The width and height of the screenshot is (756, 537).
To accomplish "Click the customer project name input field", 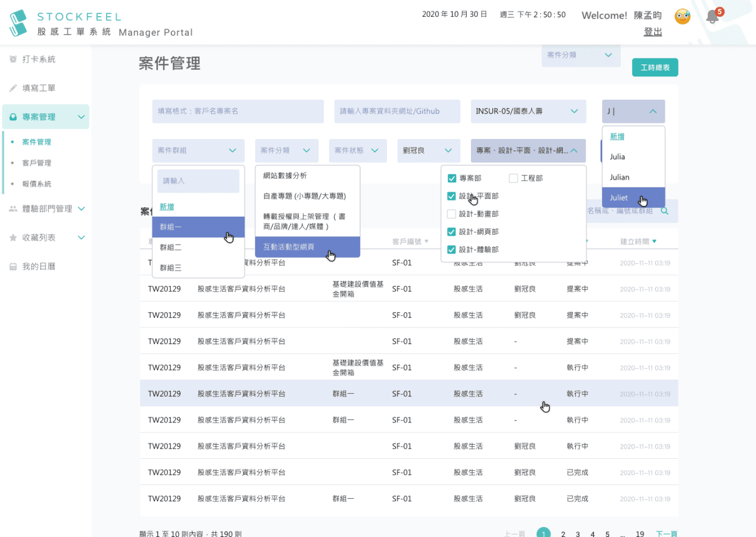I will click(x=237, y=112).
